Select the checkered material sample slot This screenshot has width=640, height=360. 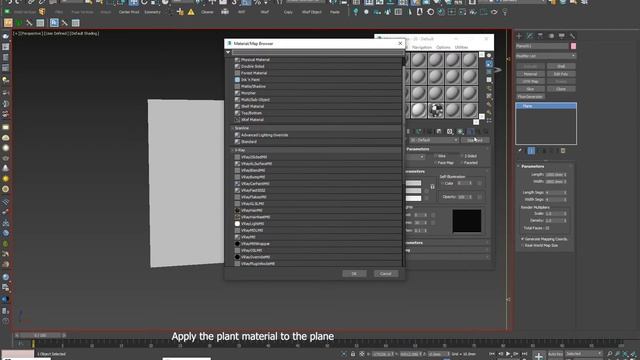pyautogui.click(x=436, y=110)
